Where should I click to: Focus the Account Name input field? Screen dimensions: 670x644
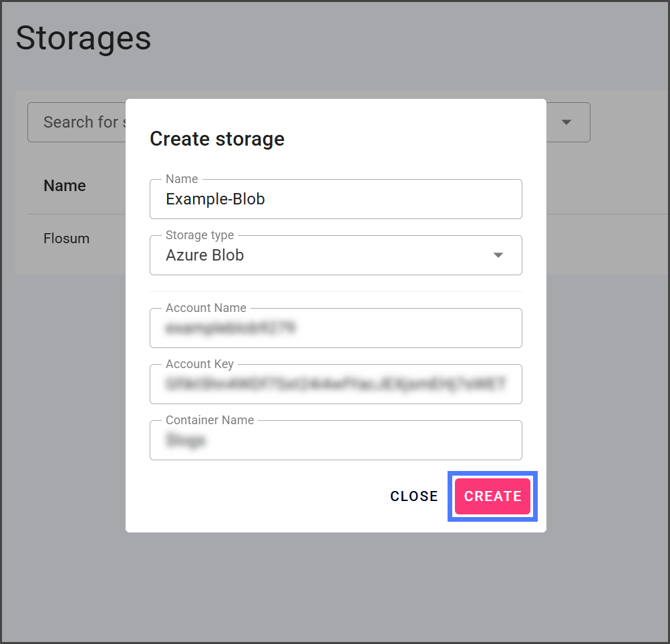pos(335,328)
